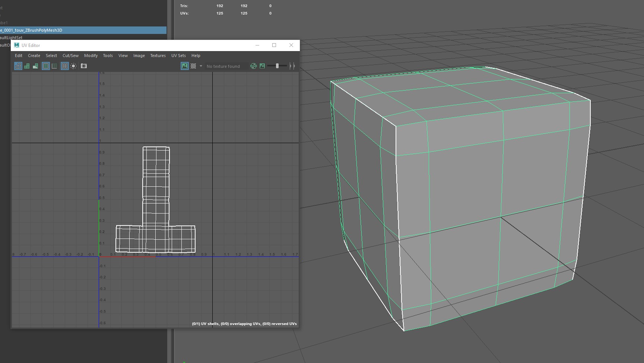Open the Create menu in UV Editor
Screen dimensions: 644x363
34,56
